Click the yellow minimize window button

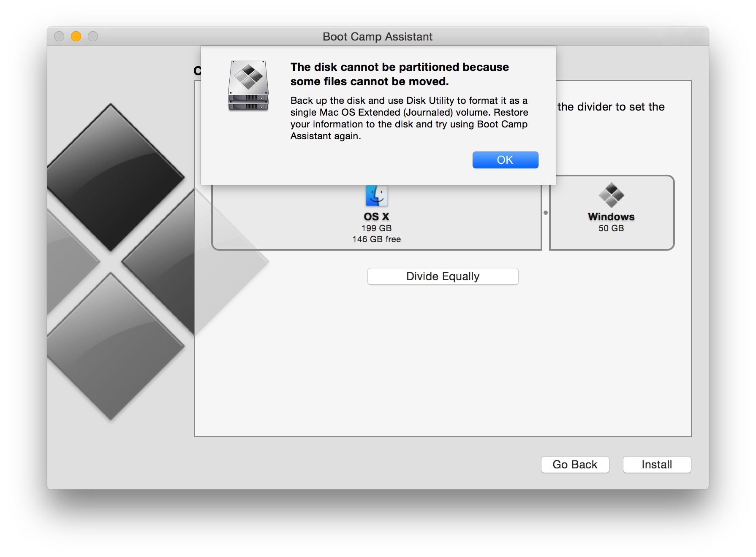(76, 36)
